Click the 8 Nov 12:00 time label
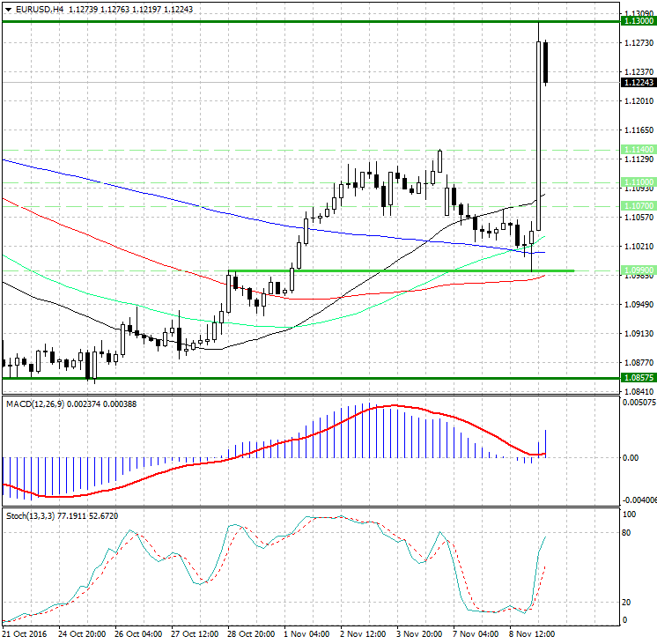657x644 pixels. [532, 633]
